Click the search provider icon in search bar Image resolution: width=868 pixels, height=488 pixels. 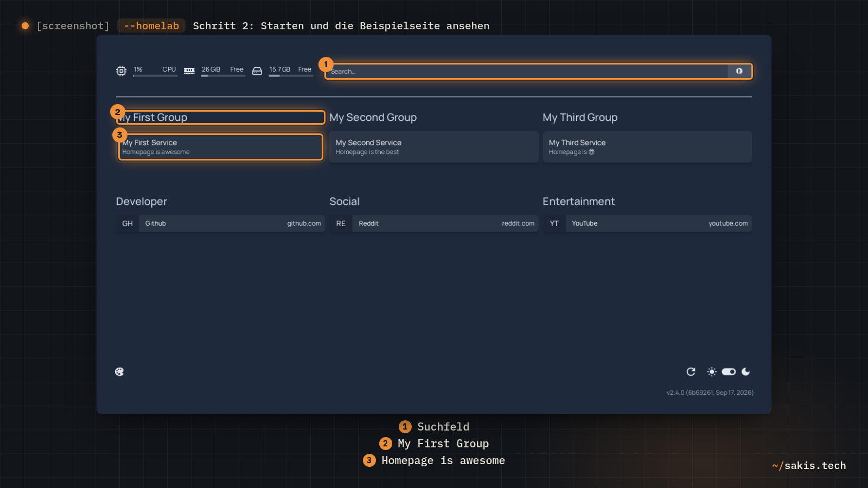pyautogui.click(x=739, y=71)
